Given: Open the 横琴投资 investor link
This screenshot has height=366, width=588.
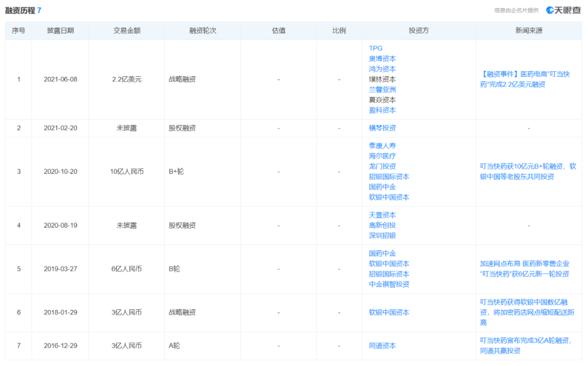Looking at the screenshot, I should click(382, 128).
